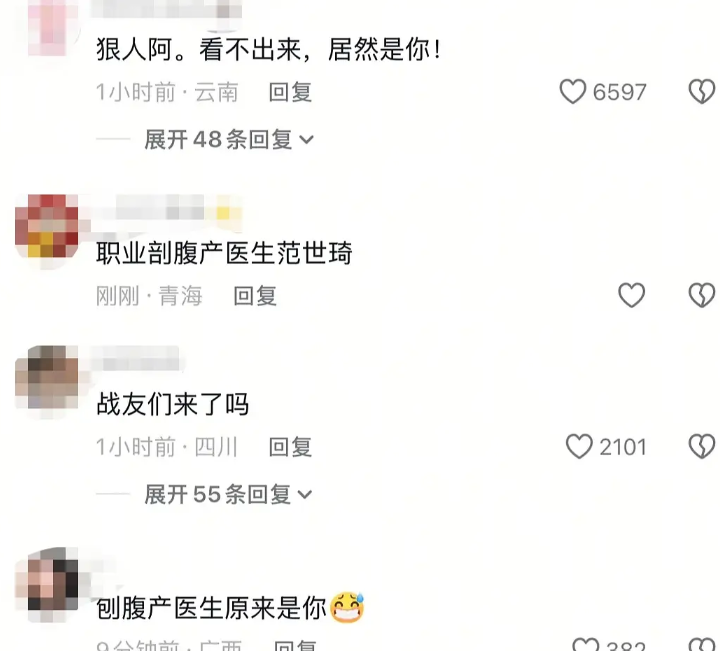The width and height of the screenshot is (720, 651).
Task: Click the chevron beside 展开48条回复
Action: coord(306,140)
